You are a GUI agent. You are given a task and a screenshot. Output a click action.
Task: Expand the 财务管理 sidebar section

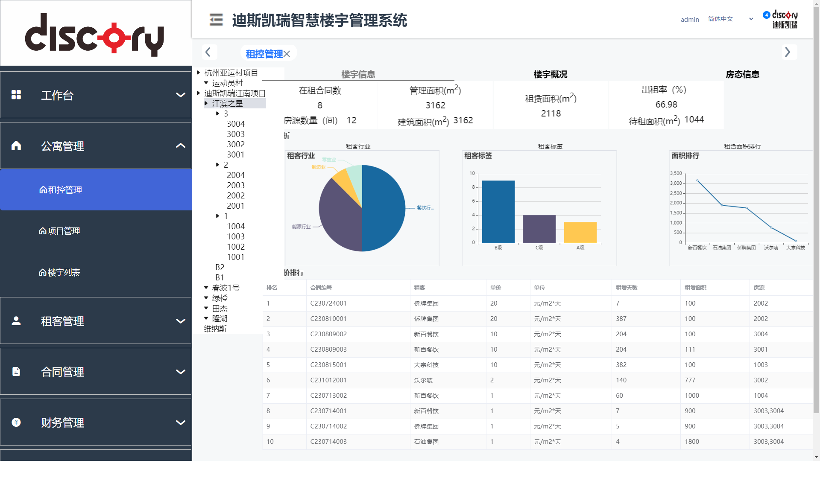[181, 422]
